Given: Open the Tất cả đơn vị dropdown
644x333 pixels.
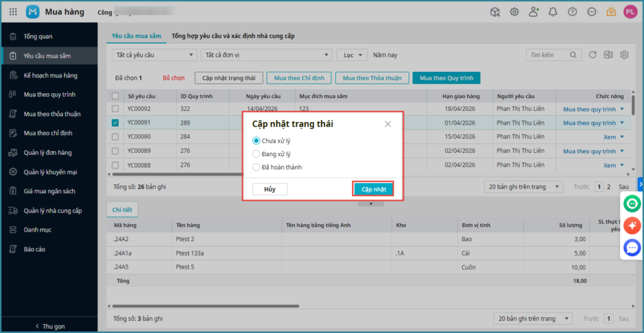Looking at the screenshot, I should [267, 55].
